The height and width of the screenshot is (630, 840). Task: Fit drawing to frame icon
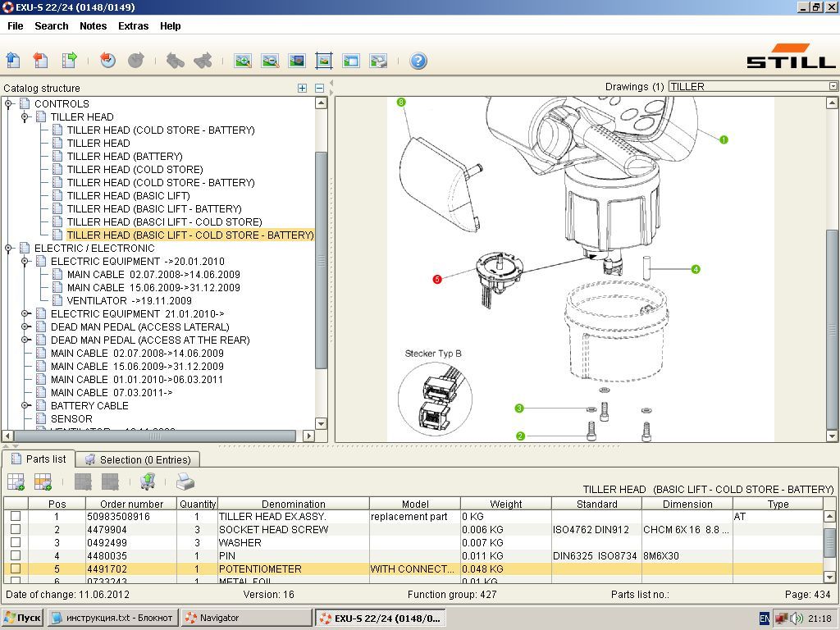(x=324, y=61)
